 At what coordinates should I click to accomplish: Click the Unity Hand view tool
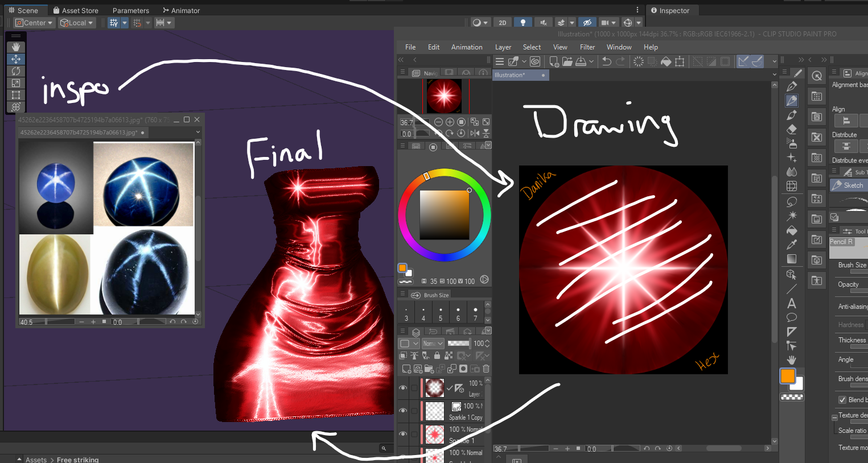coord(16,47)
